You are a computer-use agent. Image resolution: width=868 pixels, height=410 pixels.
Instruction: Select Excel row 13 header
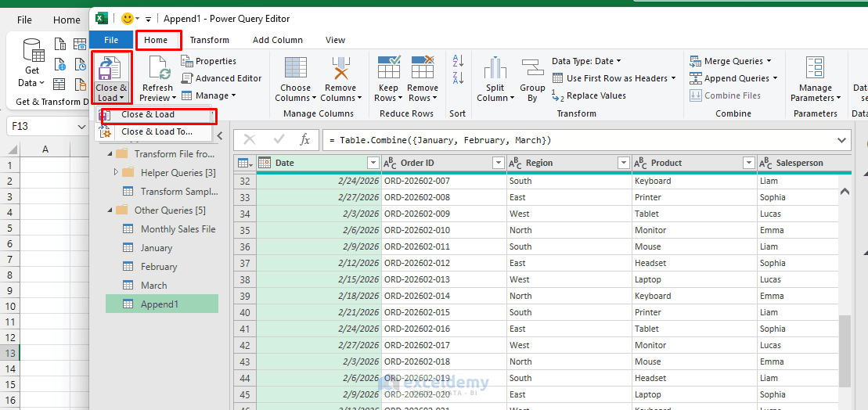click(x=10, y=353)
